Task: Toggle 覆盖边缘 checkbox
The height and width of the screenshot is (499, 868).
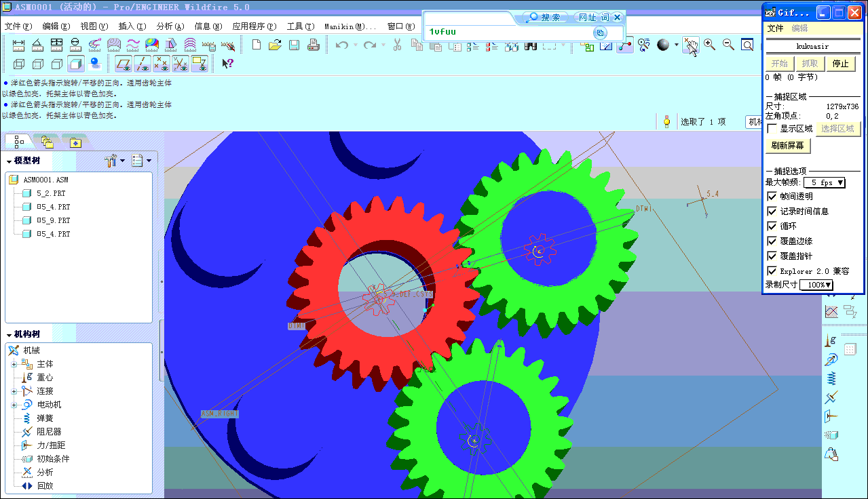Action: pos(772,241)
